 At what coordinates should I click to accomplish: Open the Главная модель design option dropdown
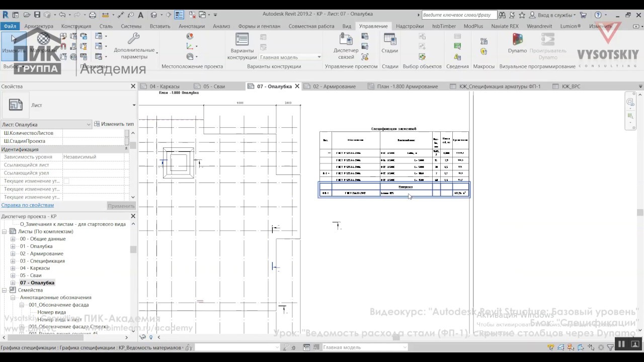coord(290,57)
